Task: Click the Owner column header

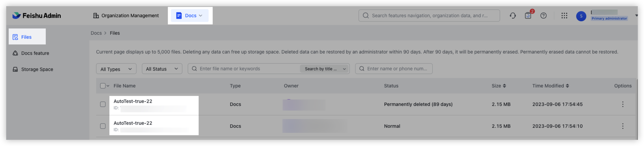Action: (x=291, y=86)
